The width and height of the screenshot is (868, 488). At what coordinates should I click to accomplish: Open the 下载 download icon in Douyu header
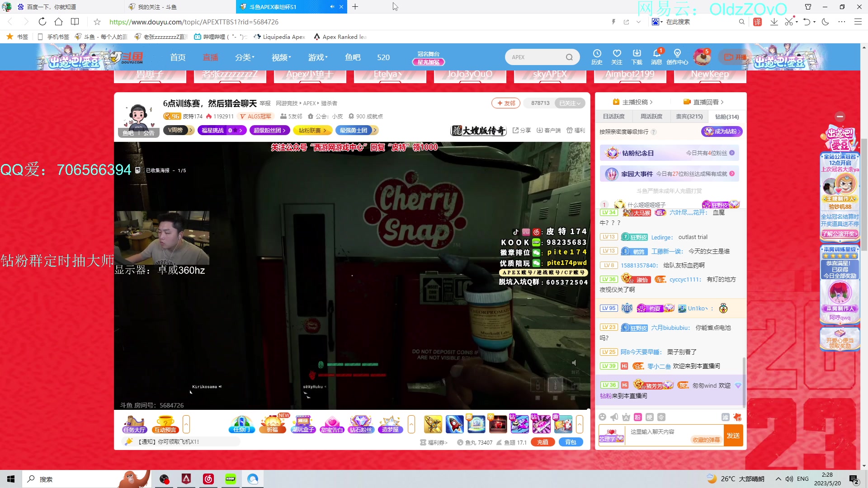637,57
